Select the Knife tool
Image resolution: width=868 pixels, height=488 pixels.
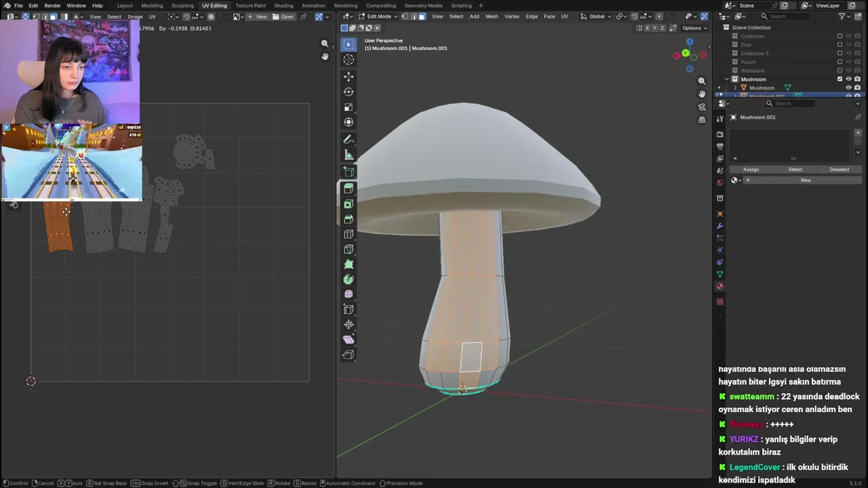coord(349,249)
